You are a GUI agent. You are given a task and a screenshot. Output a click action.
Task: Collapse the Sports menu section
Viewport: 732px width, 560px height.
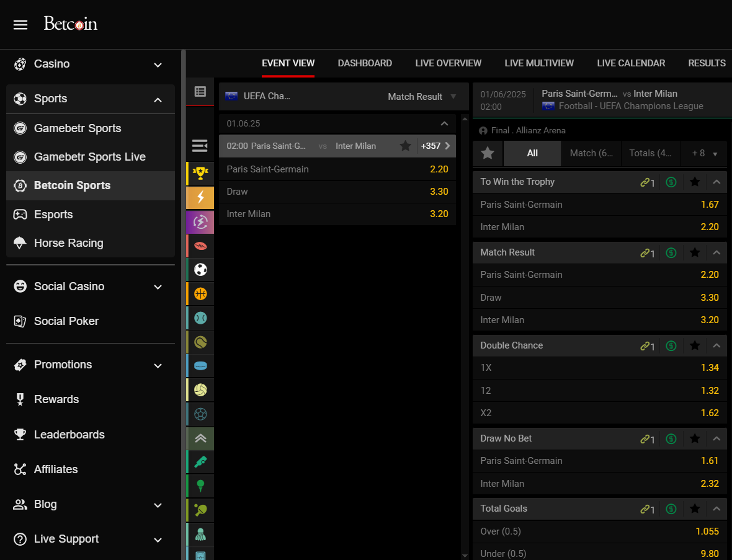point(158,99)
